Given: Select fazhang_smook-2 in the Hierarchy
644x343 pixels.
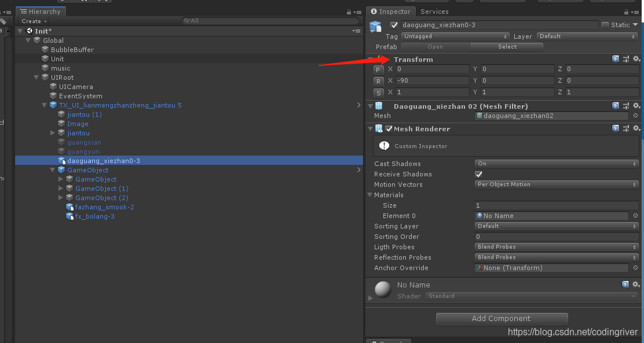Looking at the screenshot, I should (x=104, y=207).
